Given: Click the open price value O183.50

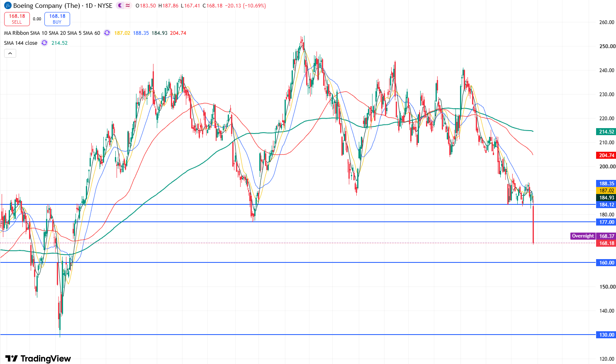Looking at the screenshot, I should 146,6.
